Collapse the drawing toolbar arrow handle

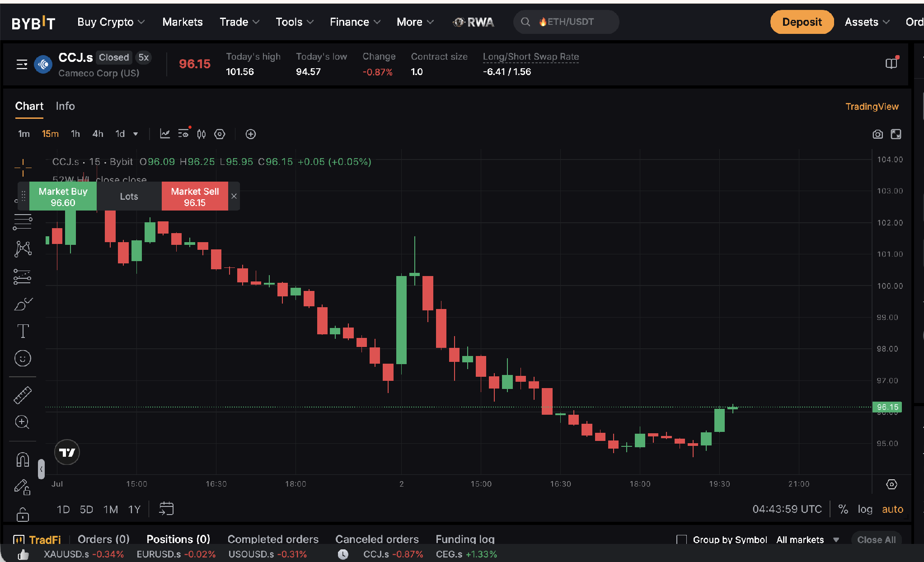[41, 469]
